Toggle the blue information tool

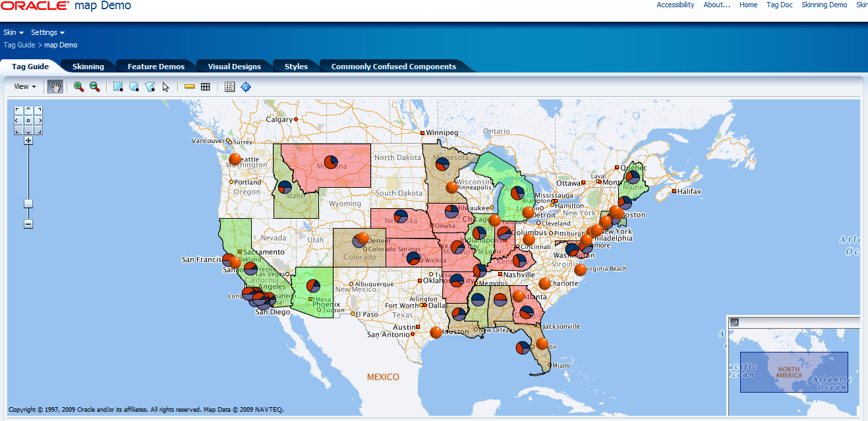pos(246,86)
